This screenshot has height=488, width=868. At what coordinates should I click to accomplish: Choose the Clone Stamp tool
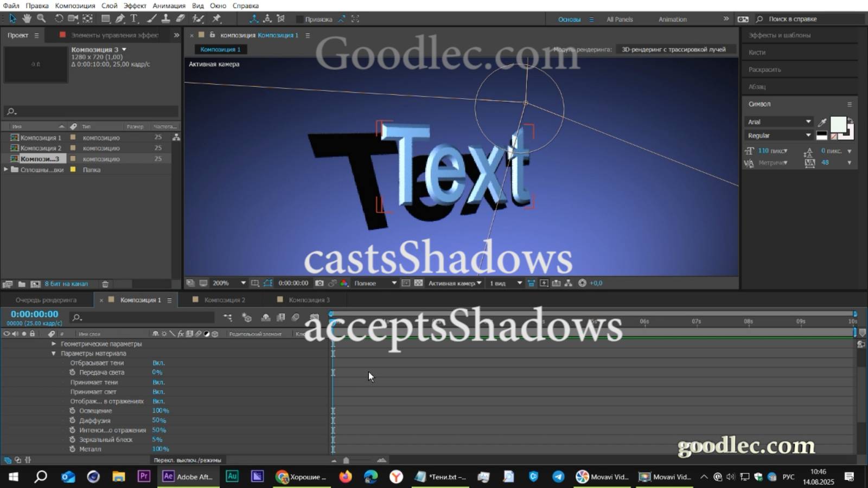(x=164, y=18)
